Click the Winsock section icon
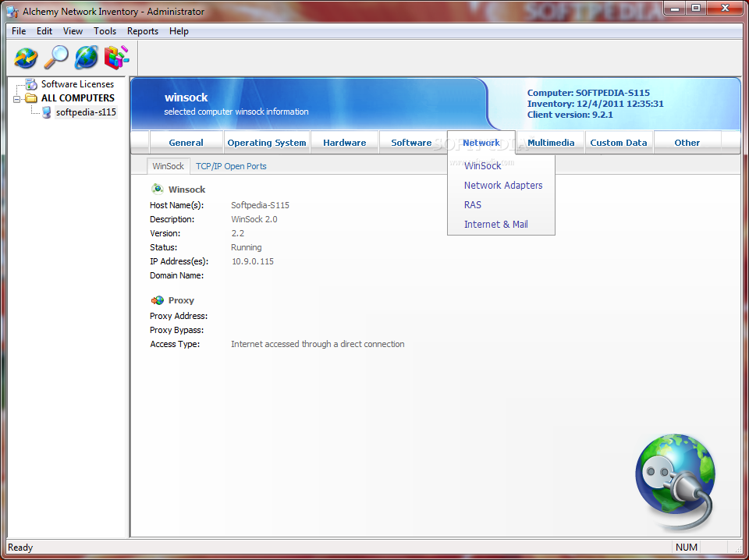Image resolution: width=749 pixels, height=560 pixels. (x=157, y=189)
